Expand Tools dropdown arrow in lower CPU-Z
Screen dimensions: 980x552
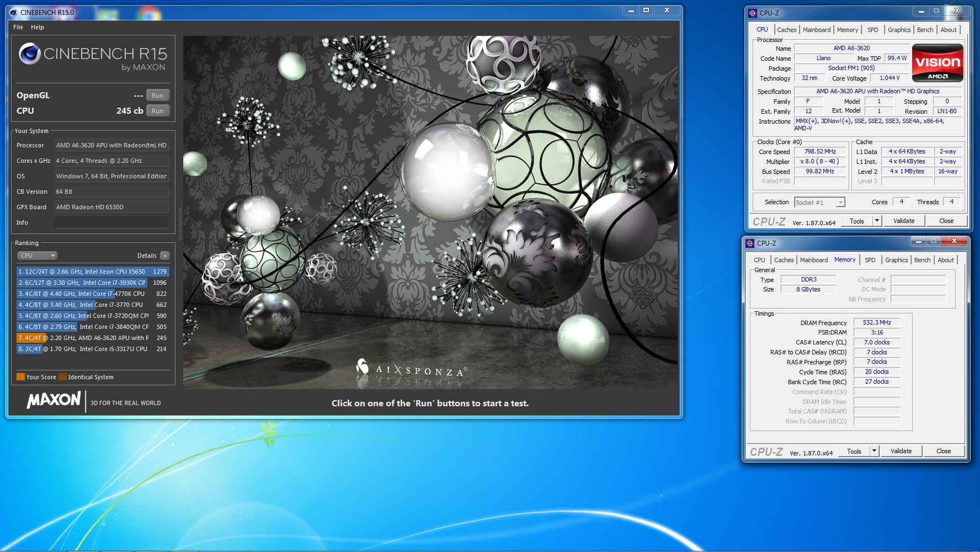pyautogui.click(x=874, y=451)
